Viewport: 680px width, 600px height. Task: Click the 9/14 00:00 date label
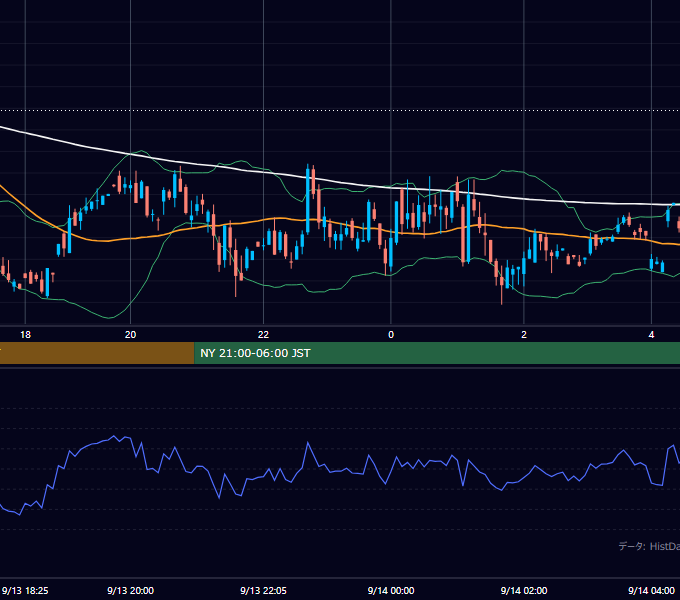[391, 590]
